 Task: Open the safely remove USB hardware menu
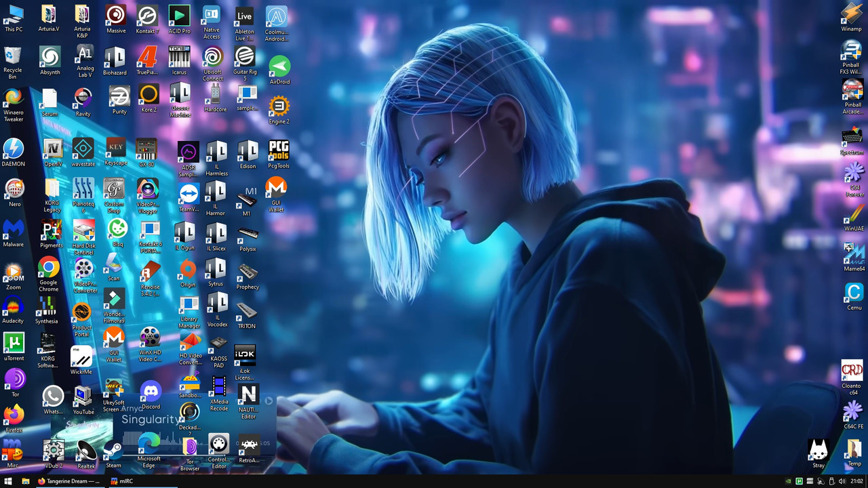point(831,481)
